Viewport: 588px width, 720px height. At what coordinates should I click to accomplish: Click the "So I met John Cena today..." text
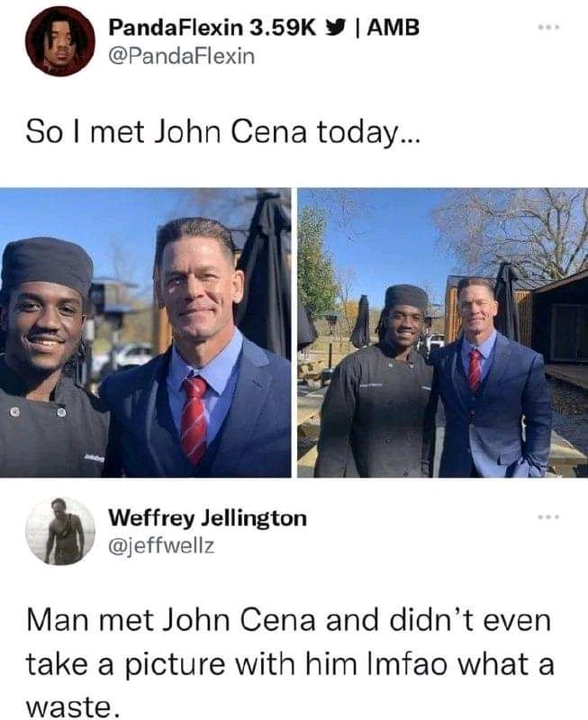coord(222,131)
